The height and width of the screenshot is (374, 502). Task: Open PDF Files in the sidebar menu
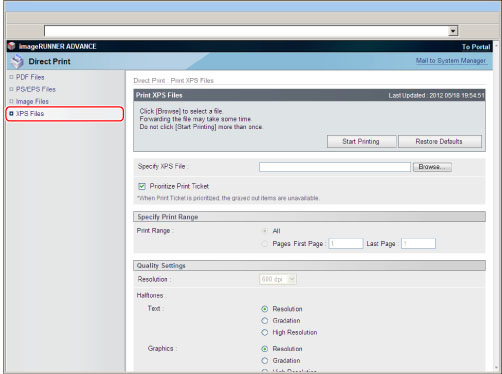pos(30,77)
